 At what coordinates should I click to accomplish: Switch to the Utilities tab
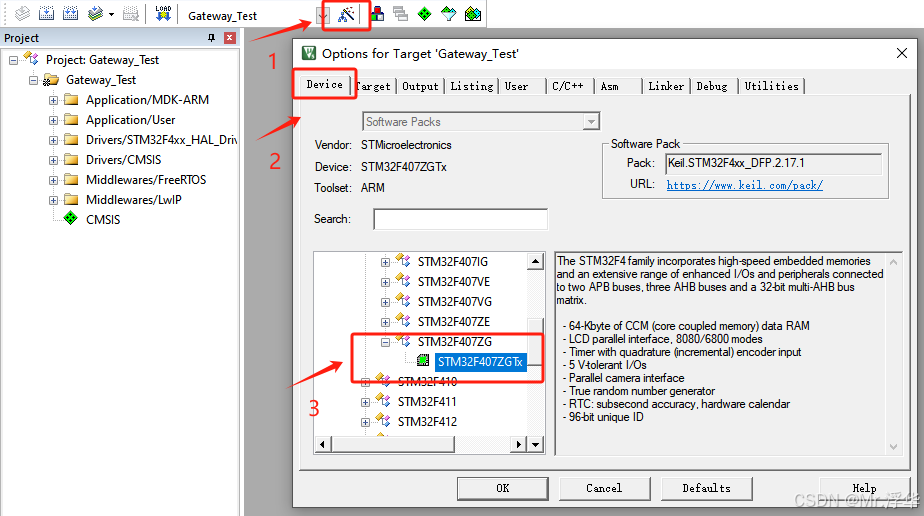click(x=771, y=87)
